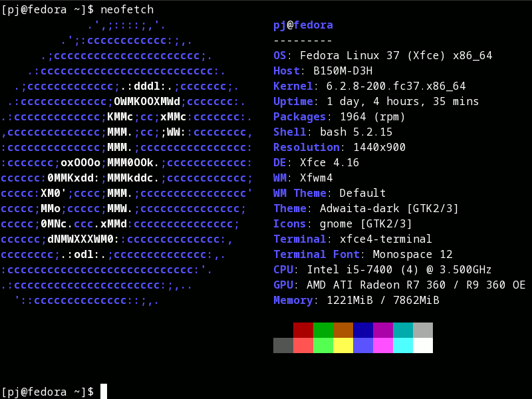Pick the periwinkle blue swatch
This screenshot has height=399, width=532.
363,345
